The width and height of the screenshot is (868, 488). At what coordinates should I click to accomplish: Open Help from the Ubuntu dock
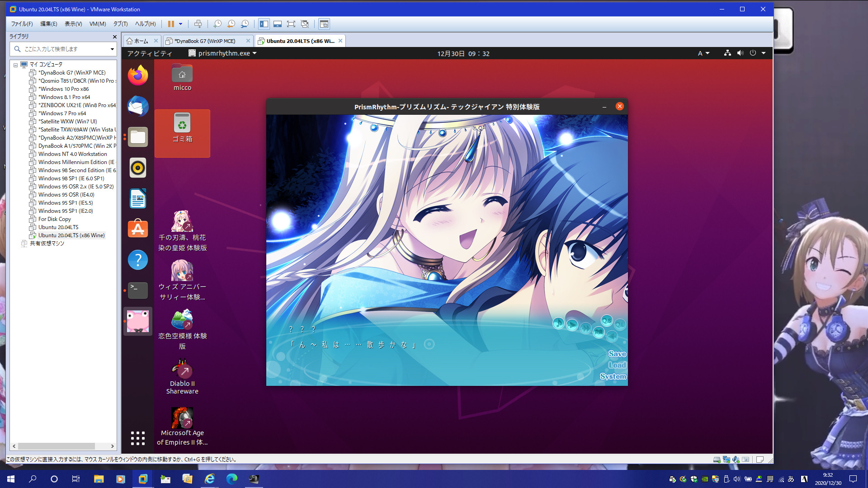pyautogui.click(x=138, y=260)
